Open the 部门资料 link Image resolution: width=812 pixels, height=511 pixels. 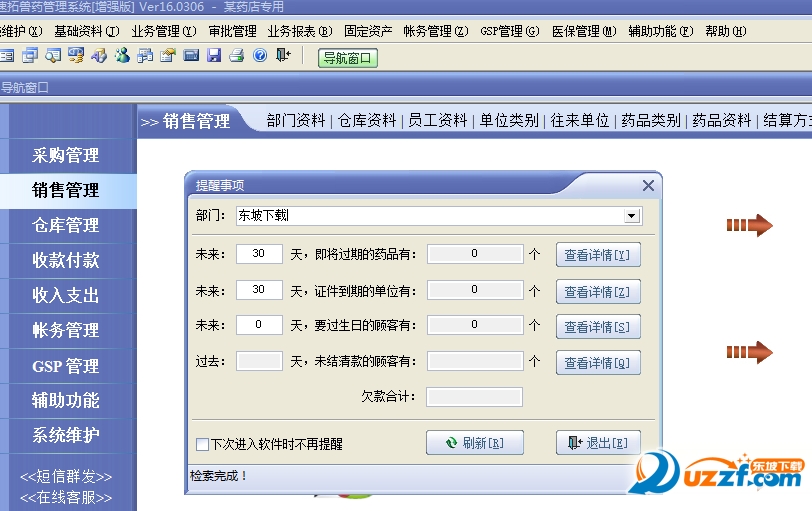[296, 121]
